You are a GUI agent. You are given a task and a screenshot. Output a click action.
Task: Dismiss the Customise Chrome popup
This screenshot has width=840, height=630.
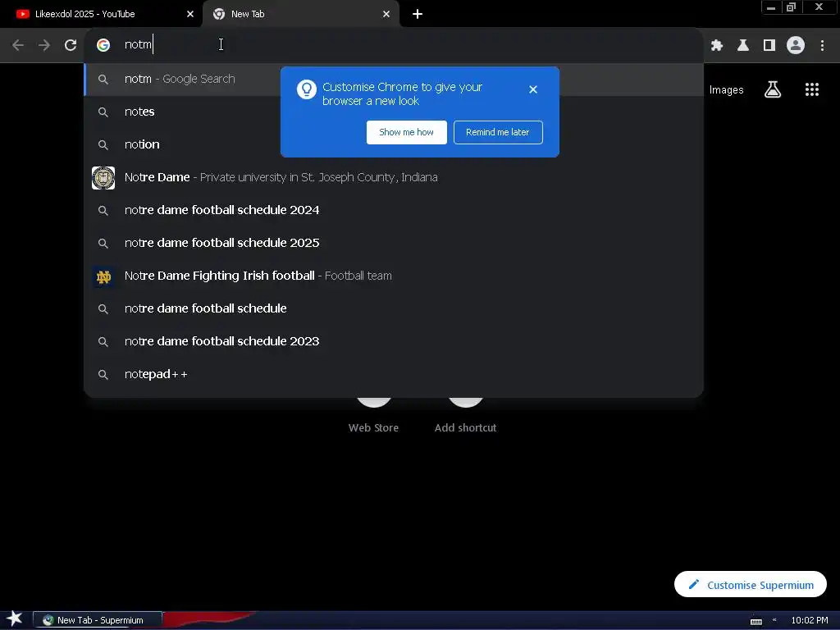tap(532, 89)
